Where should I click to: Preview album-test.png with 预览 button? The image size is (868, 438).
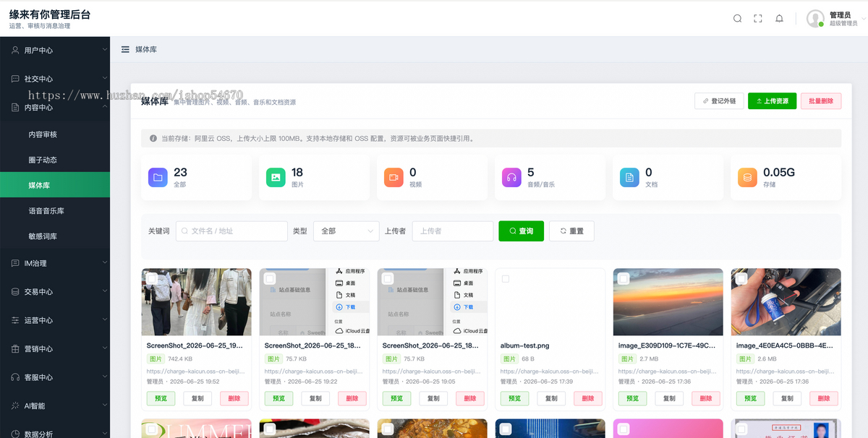click(x=514, y=398)
